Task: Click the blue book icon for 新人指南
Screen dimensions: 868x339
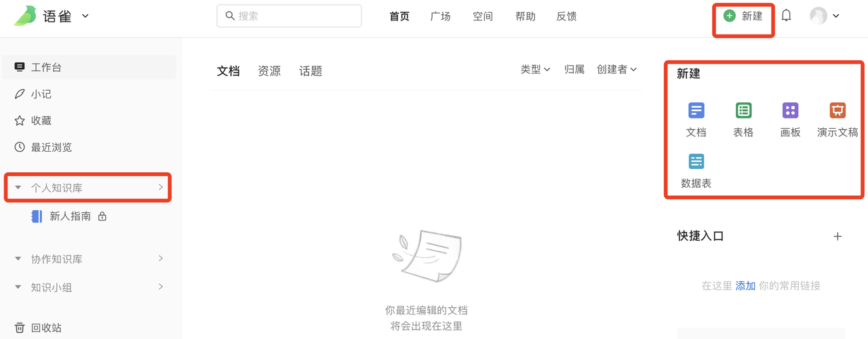Action: pyautogui.click(x=37, y=216)
